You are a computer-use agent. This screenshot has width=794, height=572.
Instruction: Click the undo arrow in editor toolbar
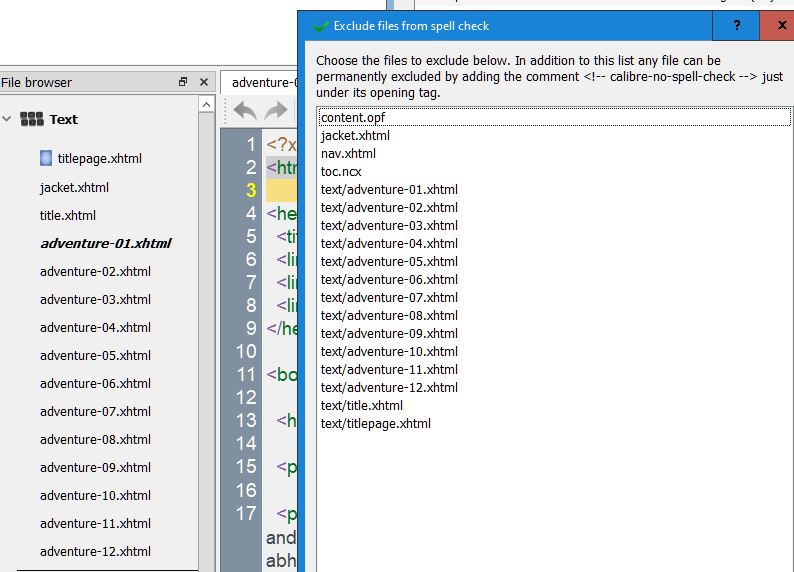tap(245, 110)
